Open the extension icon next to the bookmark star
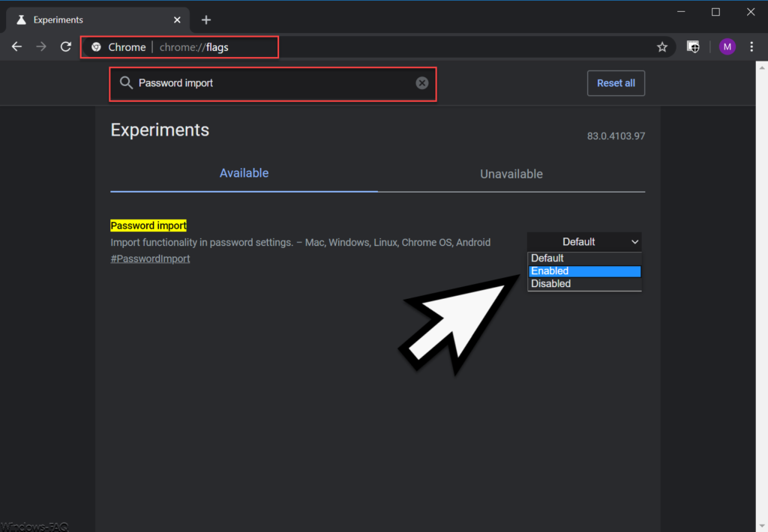Image resolution: width=768 pixels, height=532 pixels. pos(693,47)
